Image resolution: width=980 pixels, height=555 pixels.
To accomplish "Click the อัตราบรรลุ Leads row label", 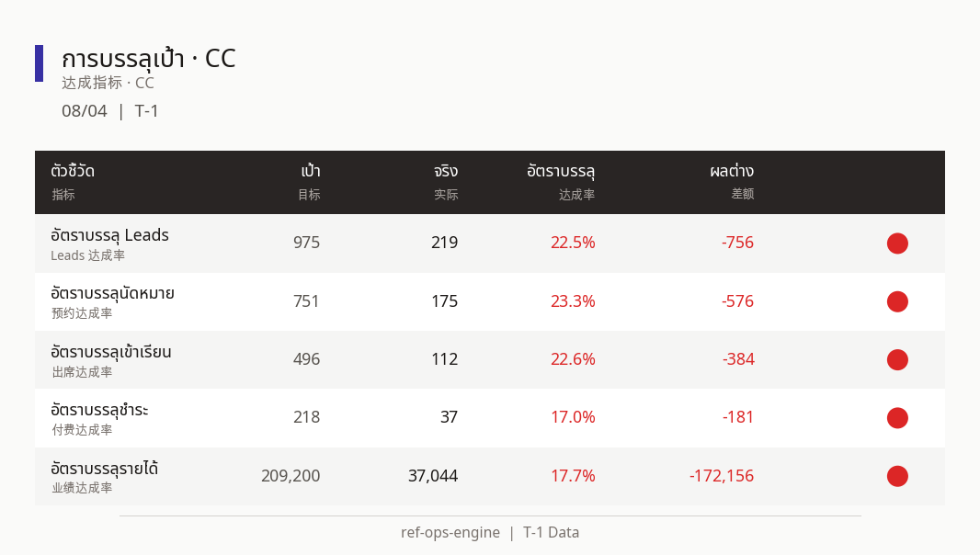I will (110, 235).
